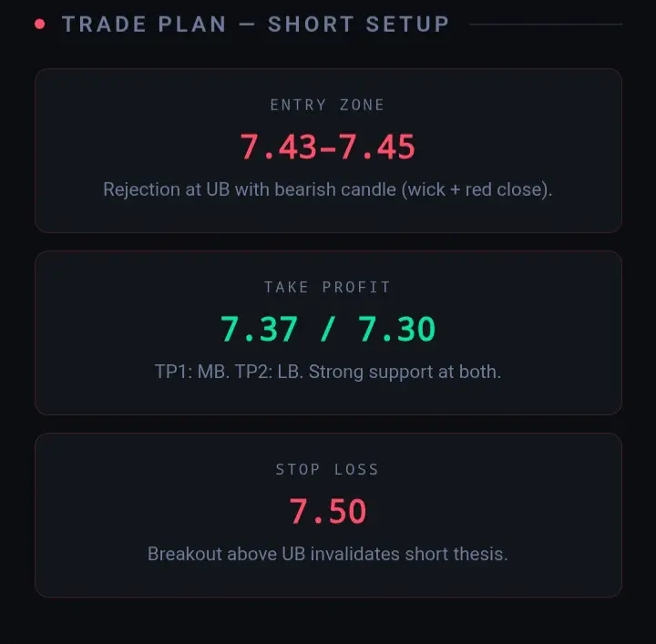The image size is (656, 644).
Task: Click the 7.50 stop loss value
Action: (x=328, y=512)
